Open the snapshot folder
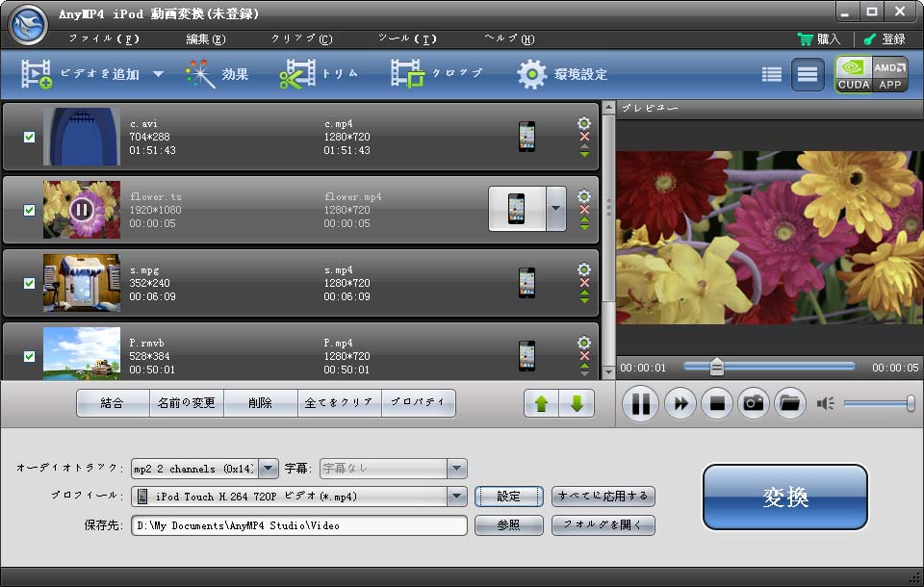This screenshot has width=924, height=587. coord(790,404)
